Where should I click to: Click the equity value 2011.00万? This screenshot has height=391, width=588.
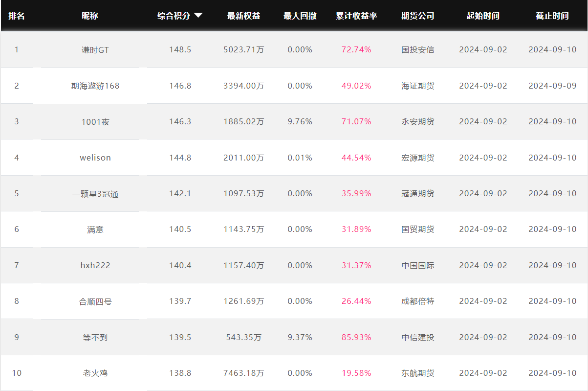pos(244,158)
